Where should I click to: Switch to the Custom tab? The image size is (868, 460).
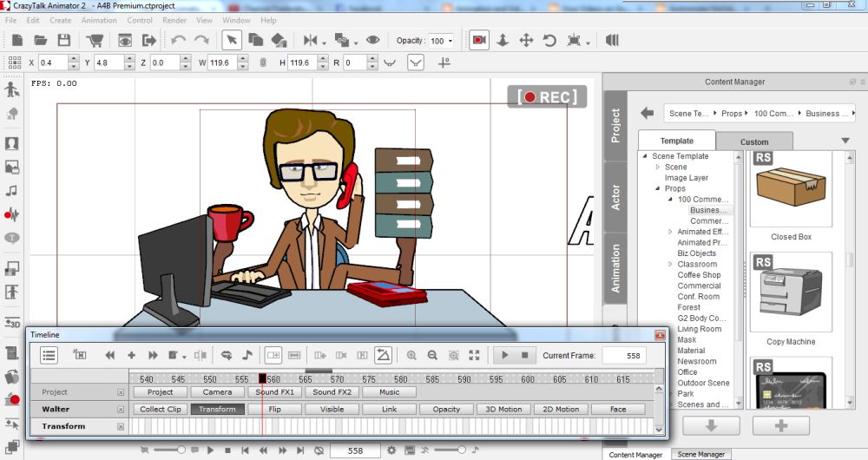[x=753, y=141]
